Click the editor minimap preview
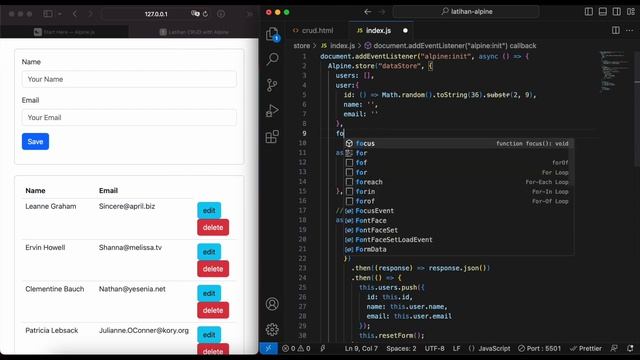This screenshot has width=640, height=360. [614, 71]
